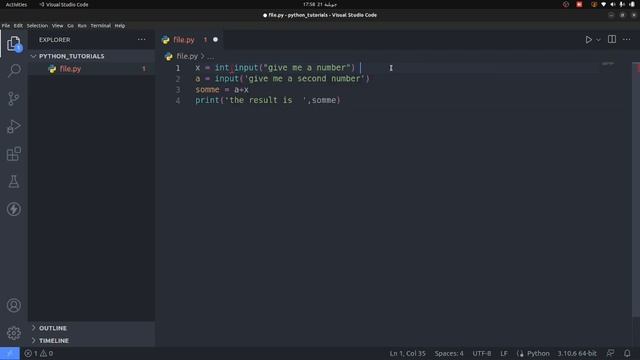Image resolution: width=640 pixels, height=360 pixels.
Task: Open the Explorer view in activity bar
Action: (x=14, y=44)
